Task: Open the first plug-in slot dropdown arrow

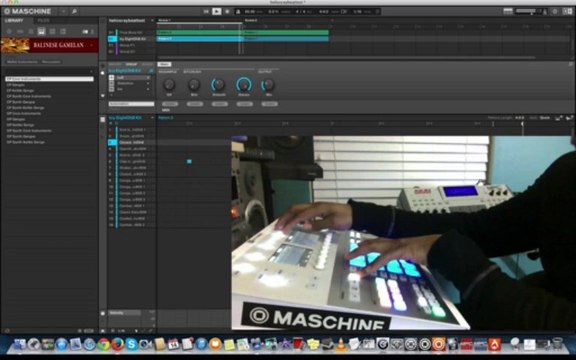Action: [148, 78]
